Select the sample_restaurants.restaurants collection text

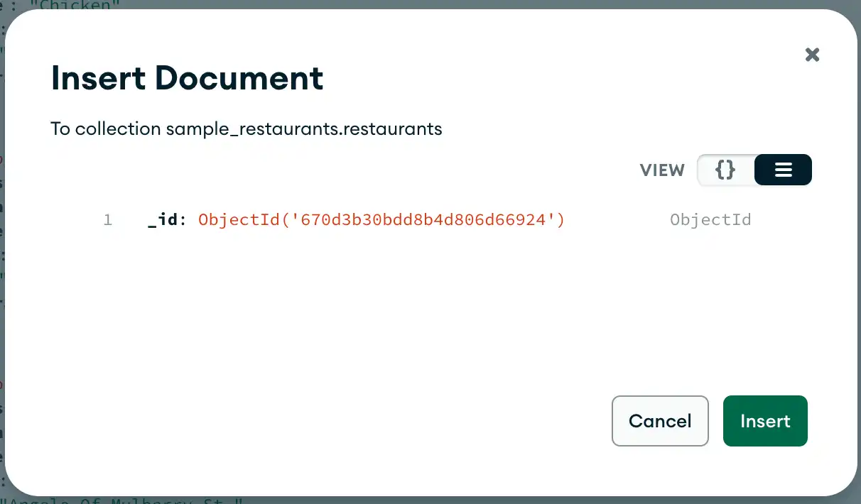click(x=303, y=128)
